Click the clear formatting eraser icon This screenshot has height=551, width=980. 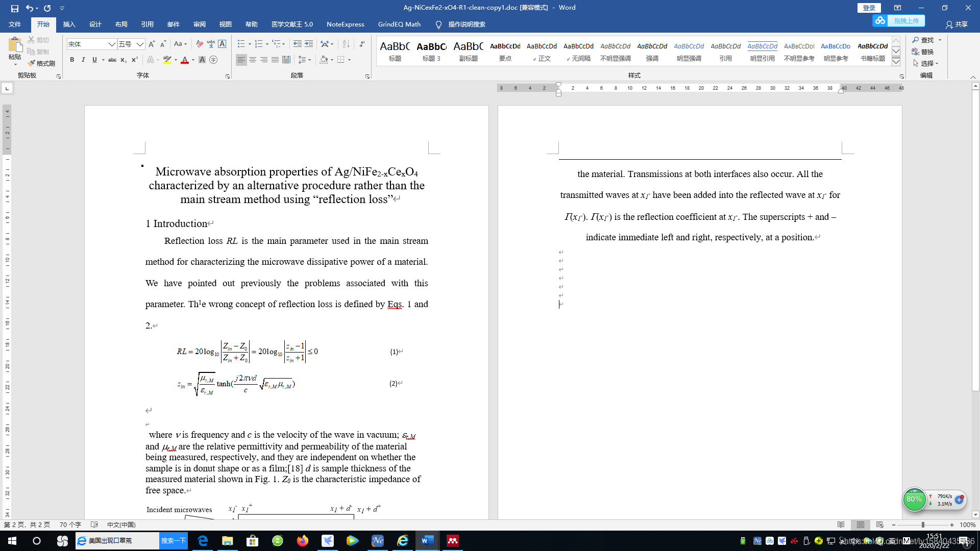pyautogui.click(x=200, y=44)
